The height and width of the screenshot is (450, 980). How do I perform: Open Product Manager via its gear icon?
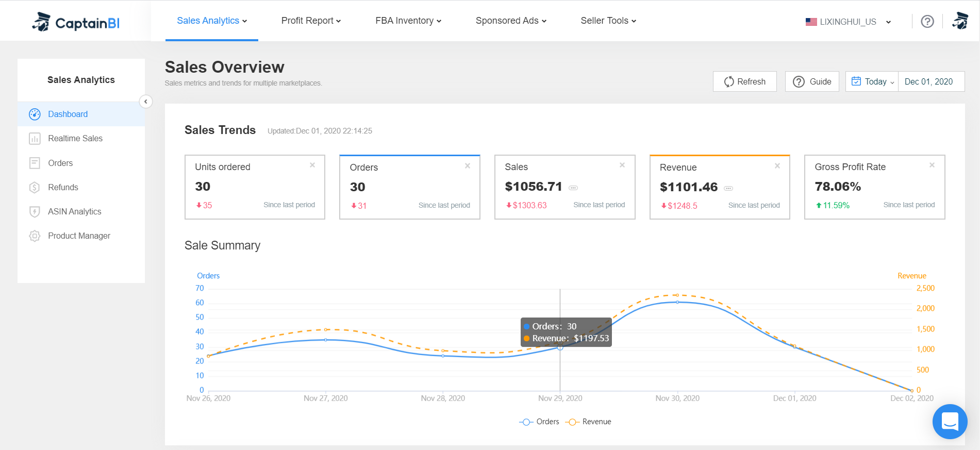coord(35,236)
